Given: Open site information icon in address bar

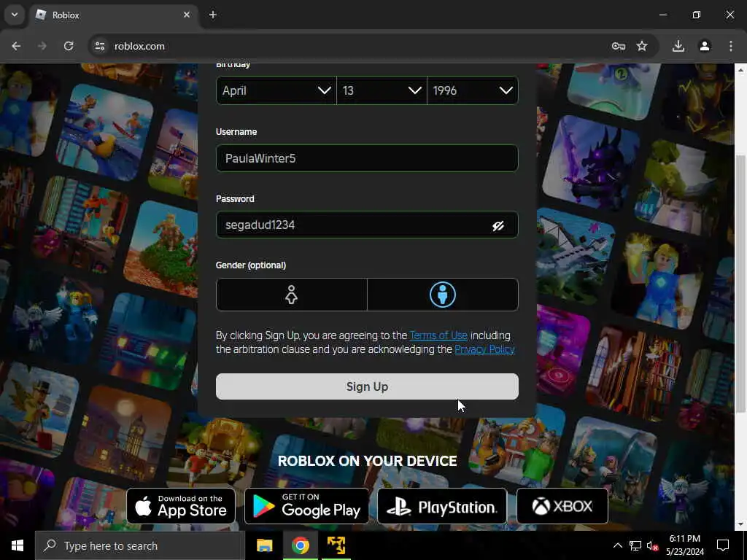Looking at the screenshot, I should coord(99,46).
